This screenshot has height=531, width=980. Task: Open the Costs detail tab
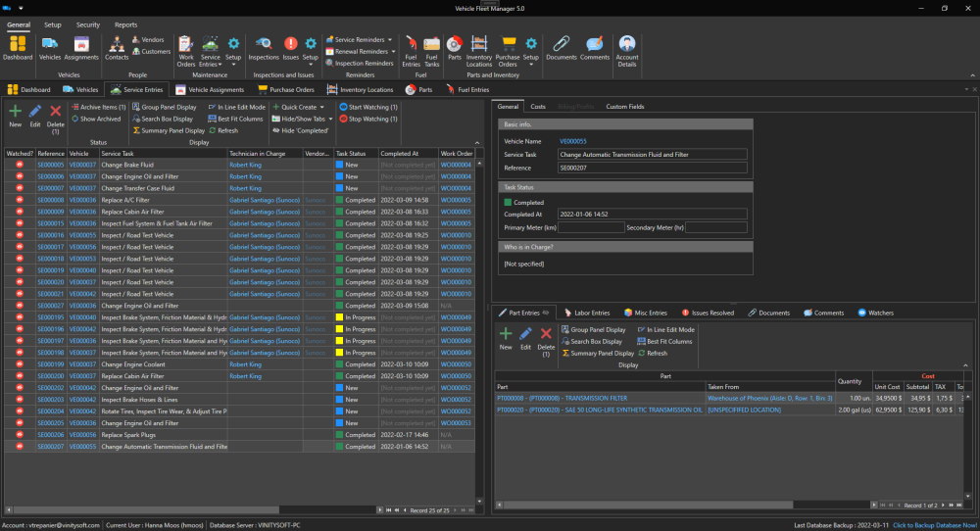(538, 107)
